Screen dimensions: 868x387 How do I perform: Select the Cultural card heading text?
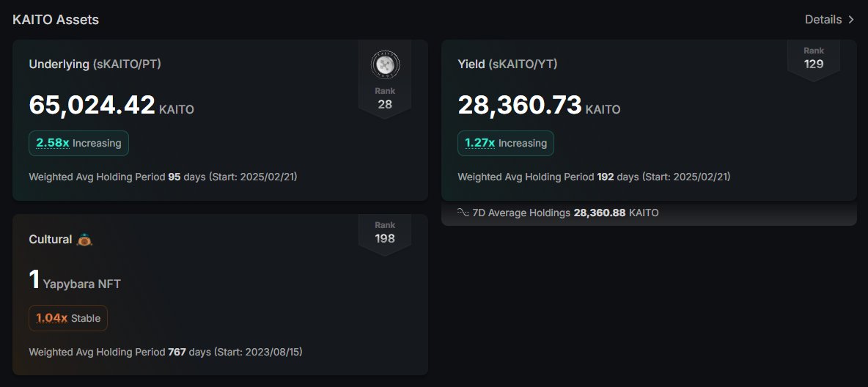coord(51,240)
